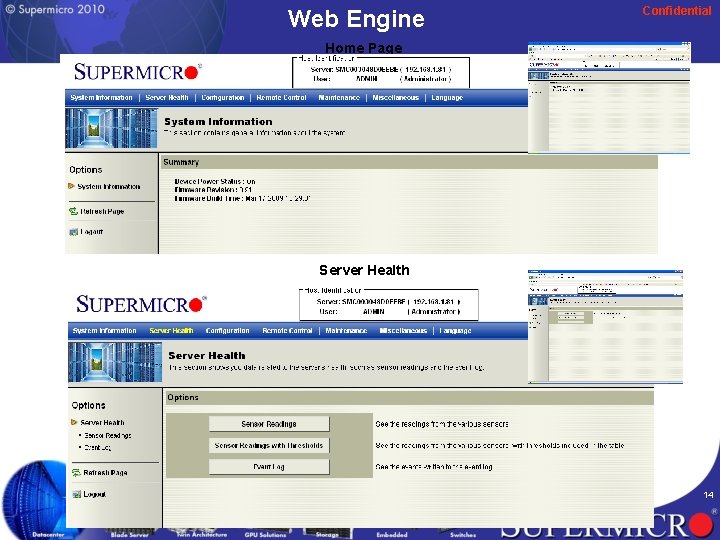Open Language tab in Home Page nav bar
Screen dimensions: 720x540
pyautogui.click(x=447, y=98)
